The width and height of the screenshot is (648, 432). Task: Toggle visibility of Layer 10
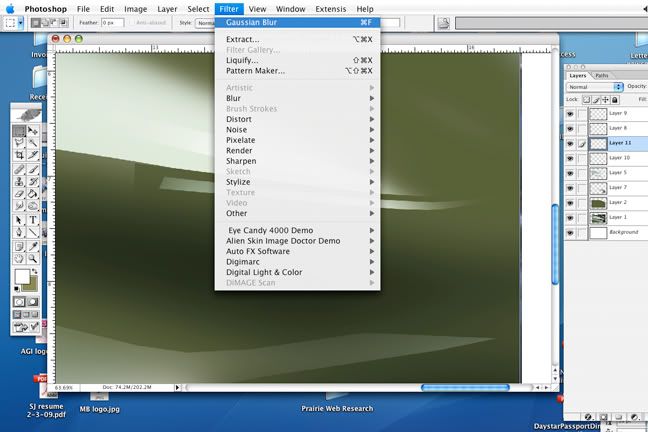pos(570,158)
